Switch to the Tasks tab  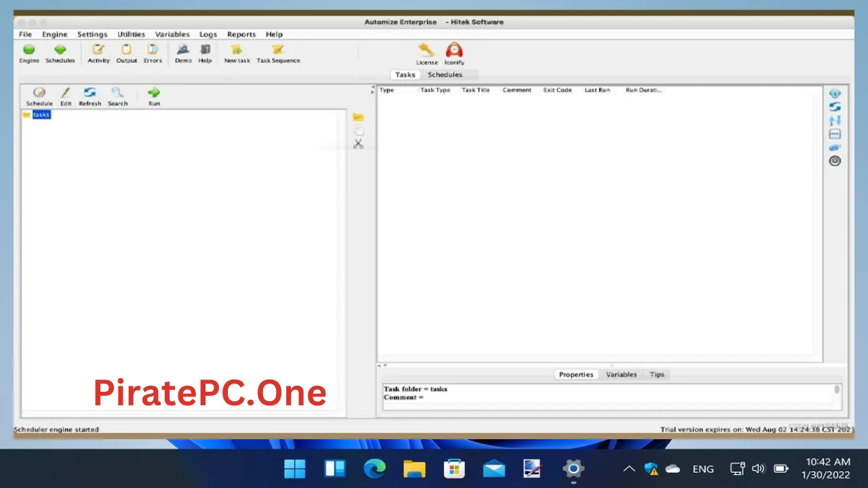pyautogui.click(x=405, y=75)
